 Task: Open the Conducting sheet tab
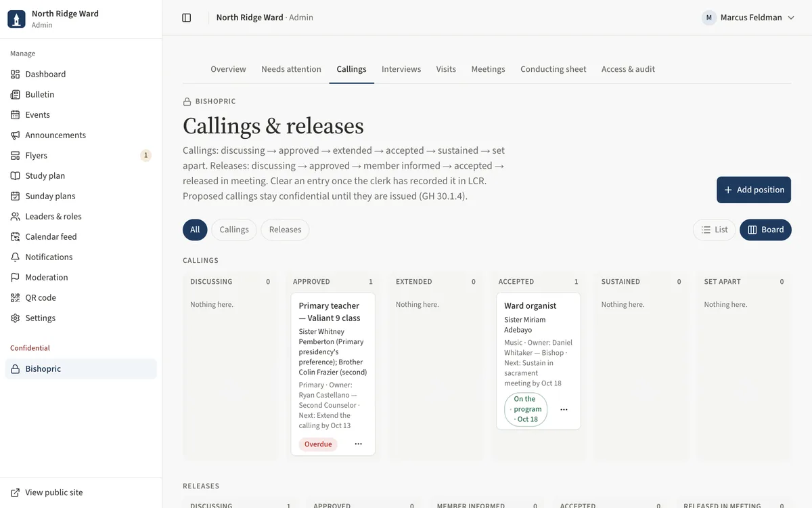(553, 69)
